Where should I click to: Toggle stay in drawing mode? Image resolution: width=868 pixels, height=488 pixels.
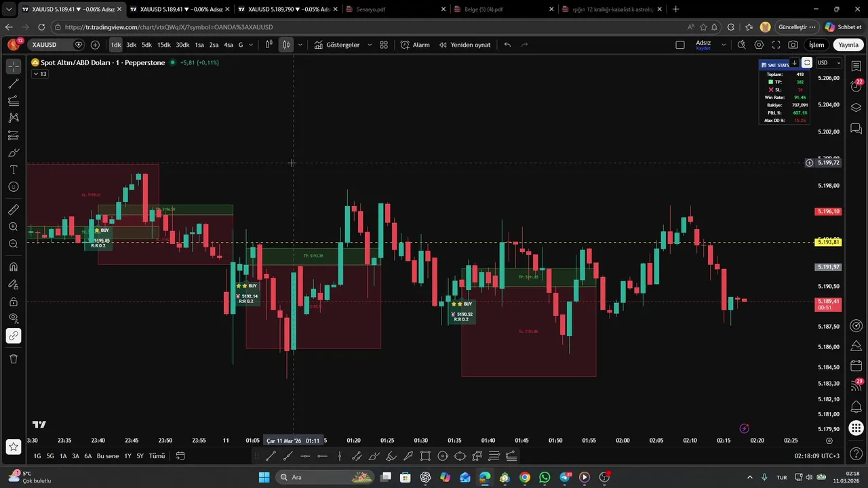pyautogui.click(x=14, y=285)
